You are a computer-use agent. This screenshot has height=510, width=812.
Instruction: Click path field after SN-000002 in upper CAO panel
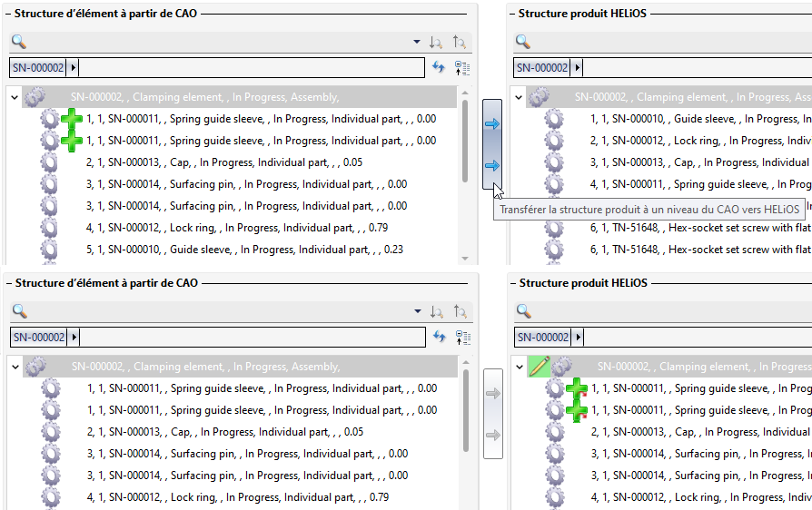252,68
